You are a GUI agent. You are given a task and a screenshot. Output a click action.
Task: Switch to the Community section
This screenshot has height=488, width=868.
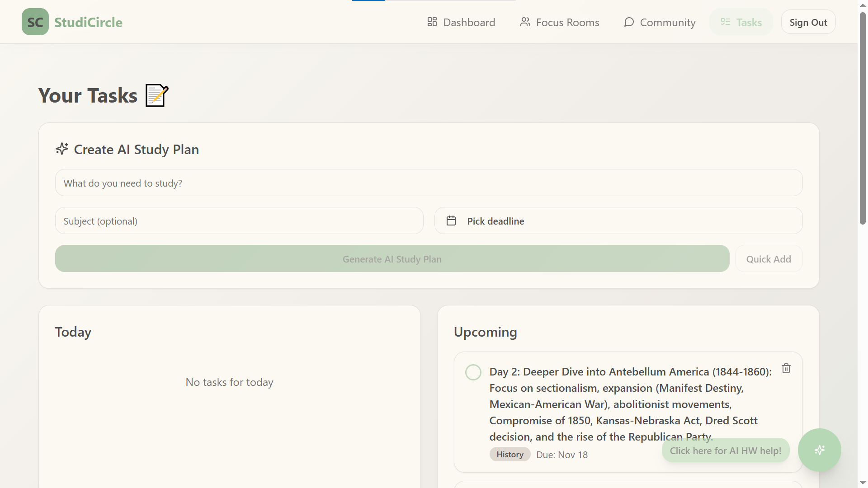(x=667, y=22)
